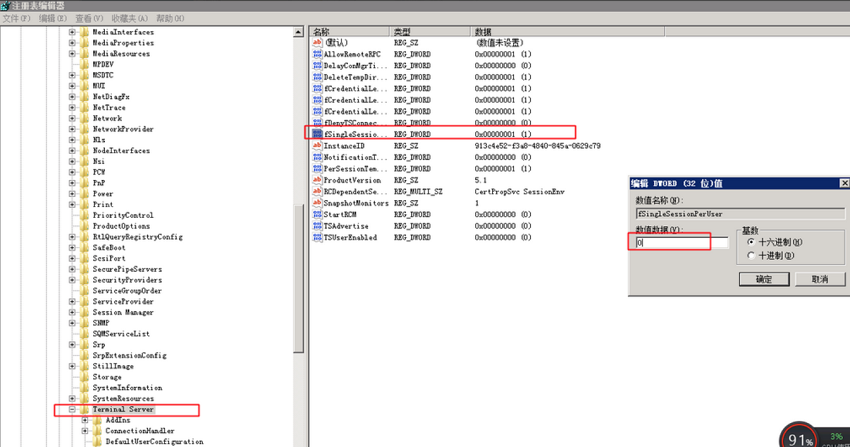This screenshot has height=447, width=850.
Task: Expand the ConnectionHandler subkey node
Action: 85,431
